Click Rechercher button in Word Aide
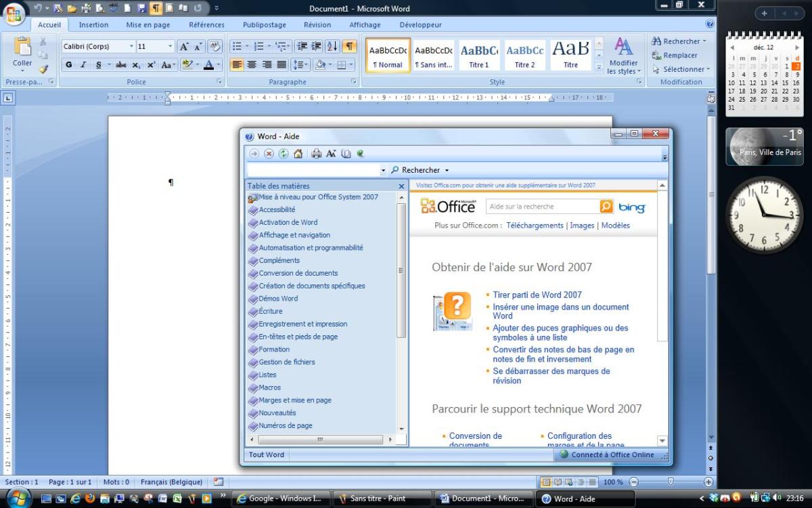The image size is (812, 508). click(415, 170)
